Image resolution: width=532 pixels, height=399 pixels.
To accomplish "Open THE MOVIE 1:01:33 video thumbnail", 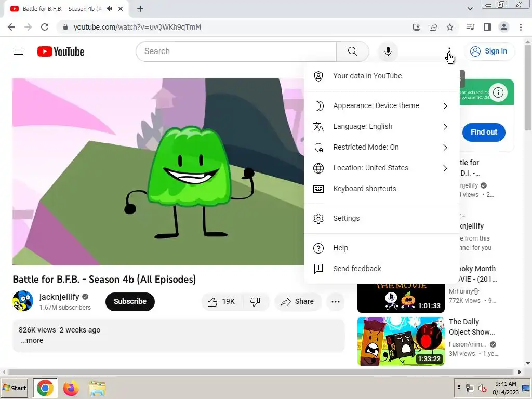I will (401, 298).
